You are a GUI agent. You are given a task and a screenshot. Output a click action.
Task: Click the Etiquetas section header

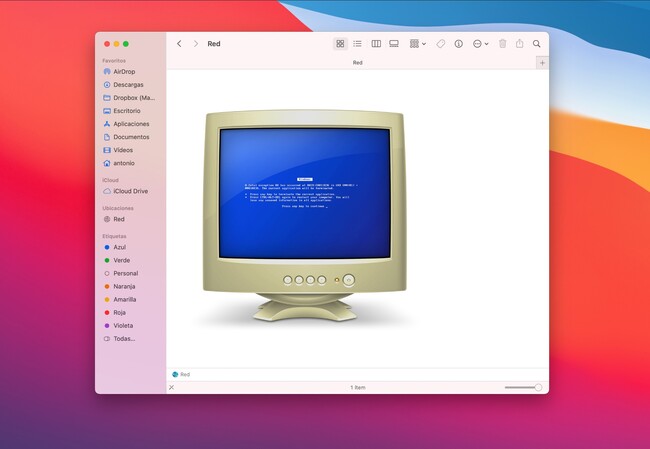[x=114, y=236]
